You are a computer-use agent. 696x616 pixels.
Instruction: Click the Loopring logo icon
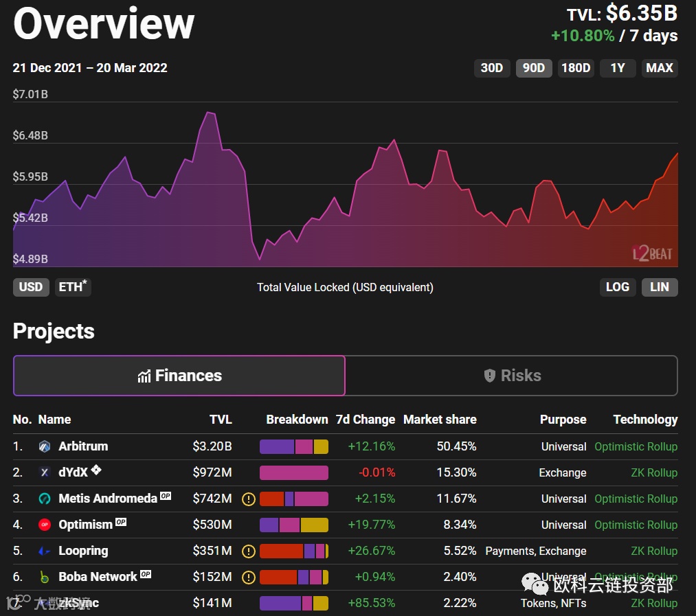coord(45,551)
